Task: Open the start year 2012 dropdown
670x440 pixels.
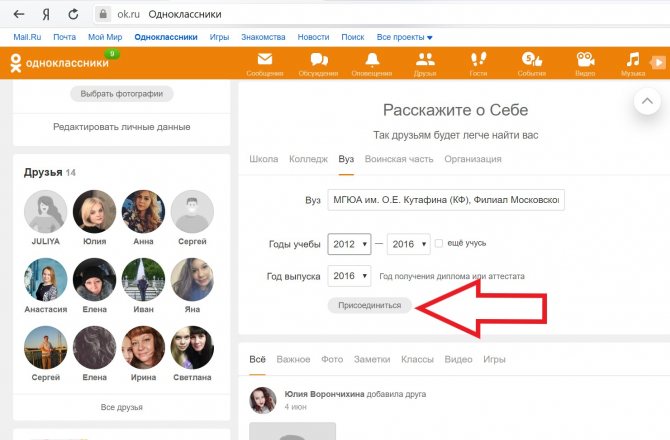Action: (350, 244)
